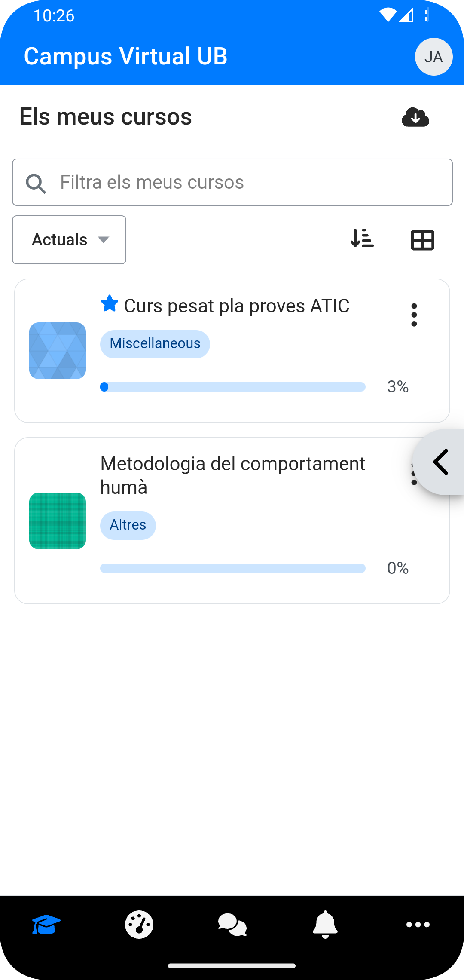Viewport: 464px width, 980px height.
Task: Switch course layout using grid icon
Action: coord(422,240)
